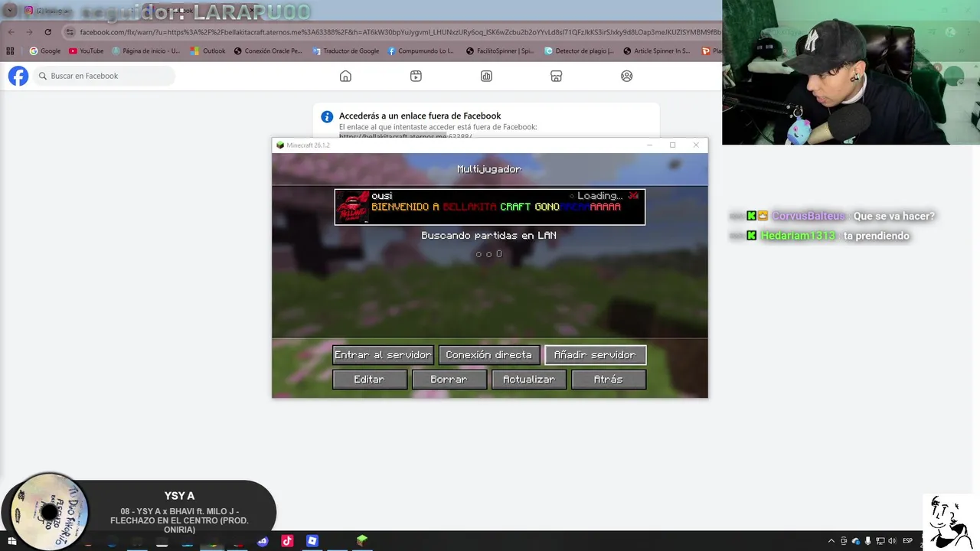Viewport: 980px width, 551px height.
Task: Go forward in the browser
Action: [x=29, y=32]
